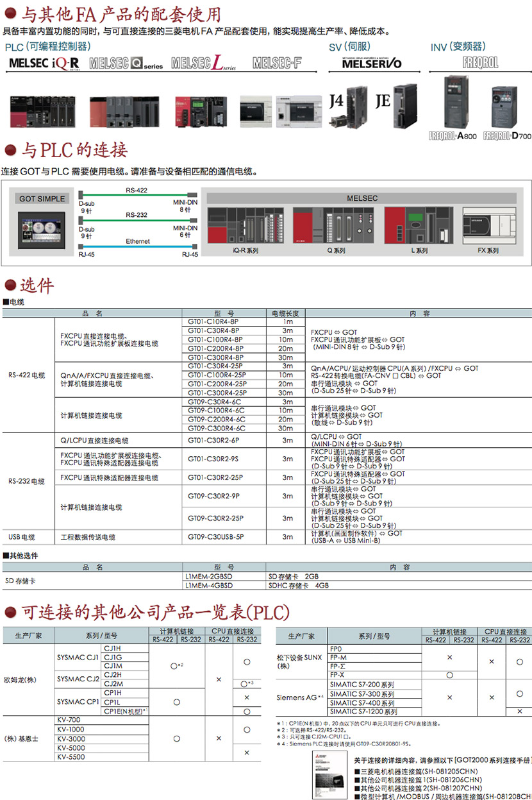Screen dimensions: 532x800
Task: Click the red bullet beside 与PLC的连接 heading
Action: click(x=10, y=150)
